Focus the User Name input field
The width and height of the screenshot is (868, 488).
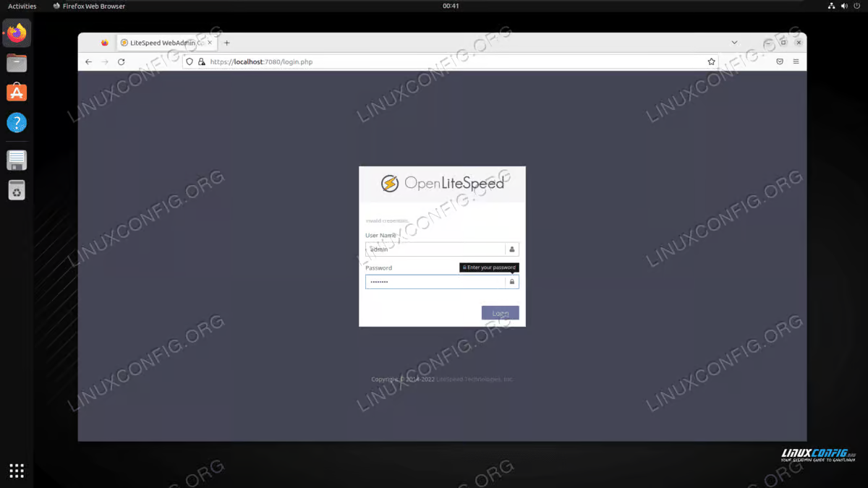pos(435,249)
